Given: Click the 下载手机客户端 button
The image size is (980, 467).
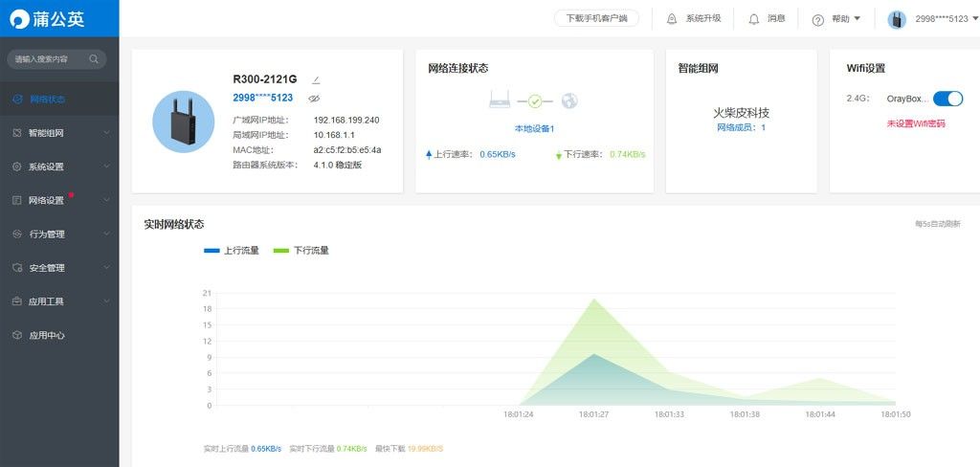Looking at the screenshot, I should [597, 18].
